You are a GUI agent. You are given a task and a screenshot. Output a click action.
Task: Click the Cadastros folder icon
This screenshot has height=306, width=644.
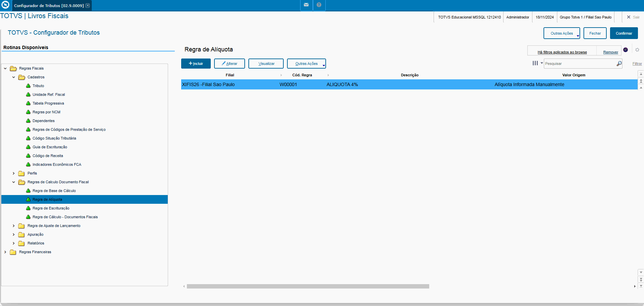[x=22, y=77]
